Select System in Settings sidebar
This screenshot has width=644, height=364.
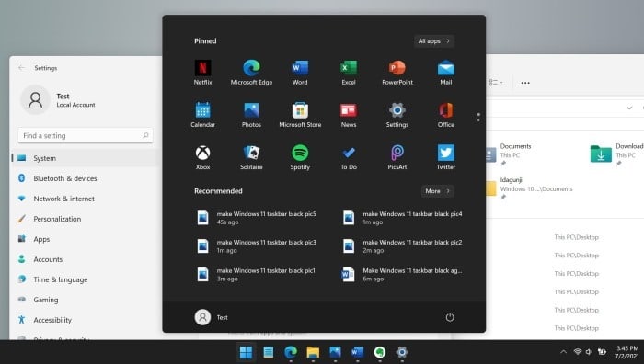coord(86,158)
